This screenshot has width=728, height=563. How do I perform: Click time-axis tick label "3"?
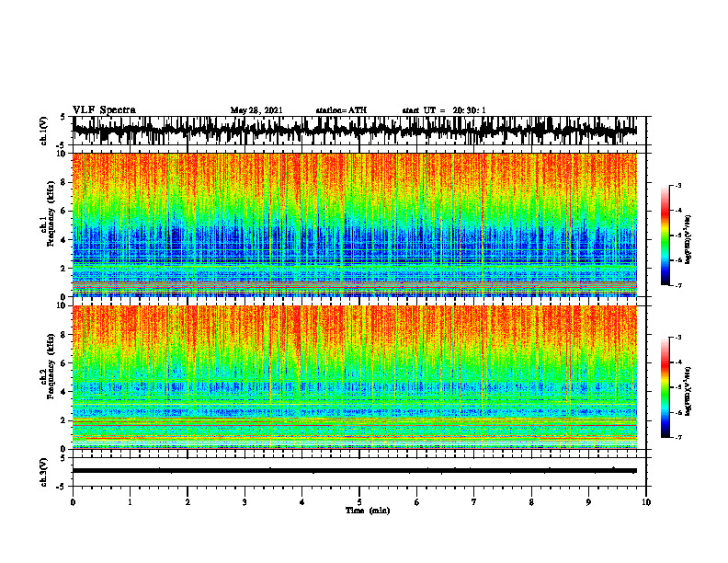click(245, 502)
